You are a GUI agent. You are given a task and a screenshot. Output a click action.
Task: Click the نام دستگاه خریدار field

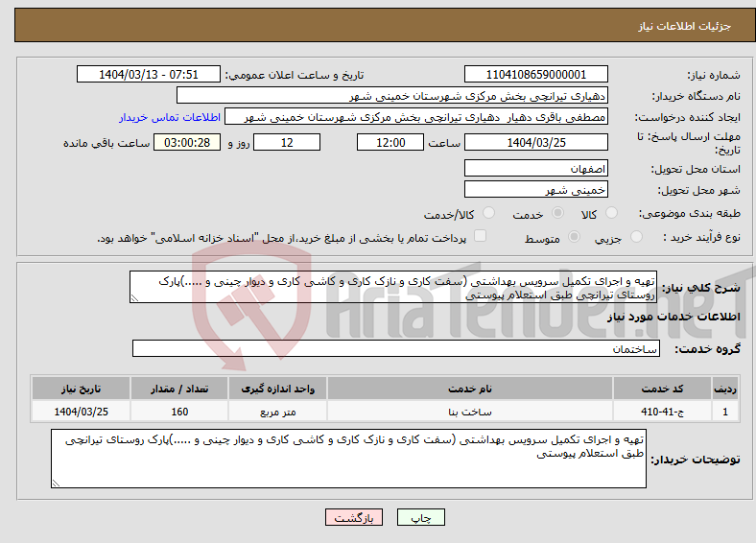point(392,96)
